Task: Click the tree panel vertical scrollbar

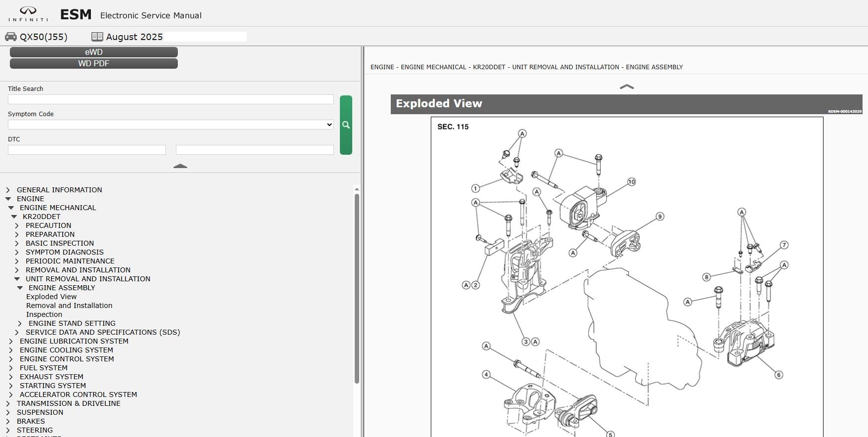Action: pyautogui.click(x=357, y=289)
